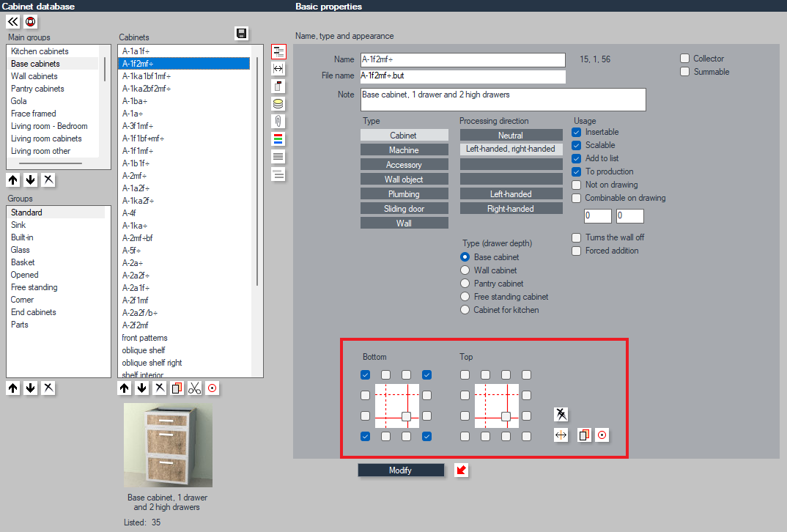Click the red arrow icon beside Modify

point(461,470)
